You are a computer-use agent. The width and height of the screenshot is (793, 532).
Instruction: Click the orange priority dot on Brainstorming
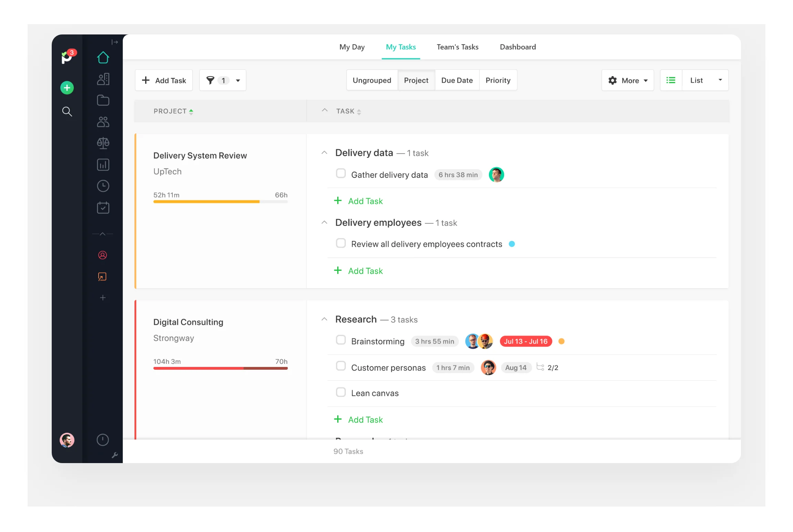(561, 341)
